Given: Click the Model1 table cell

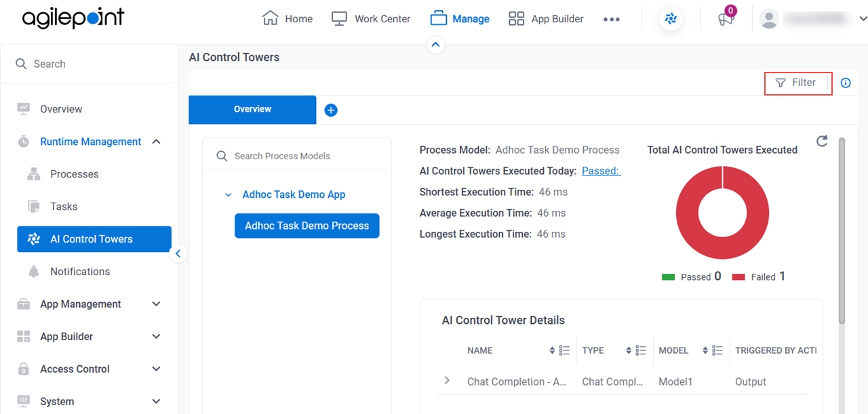Looking at the screenshot, I should tap(675, 382).
